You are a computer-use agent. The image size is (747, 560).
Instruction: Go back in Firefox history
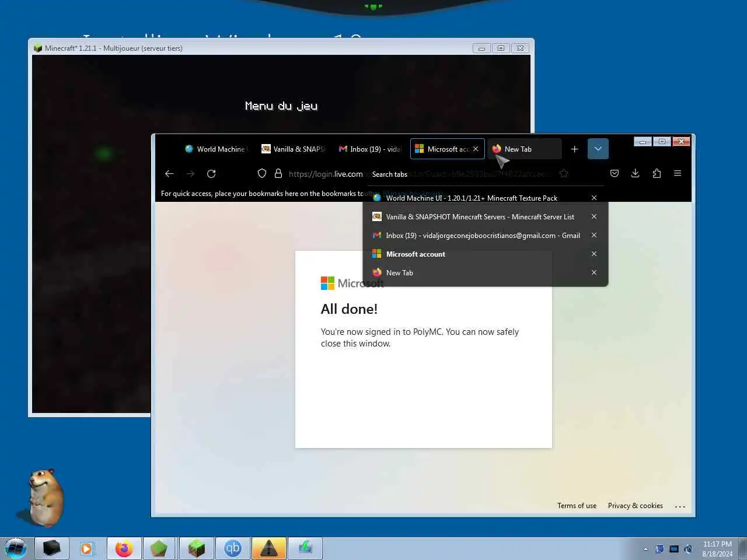click(x=169, y=173)
